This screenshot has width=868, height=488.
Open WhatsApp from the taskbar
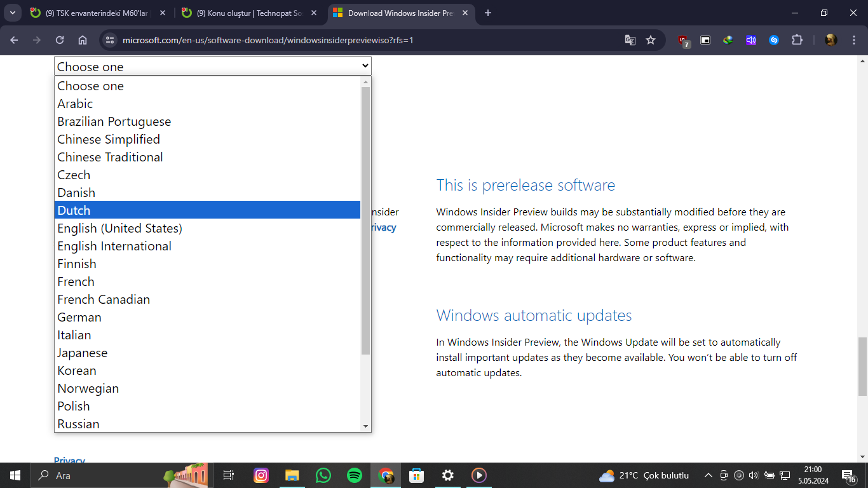(323, 475)
